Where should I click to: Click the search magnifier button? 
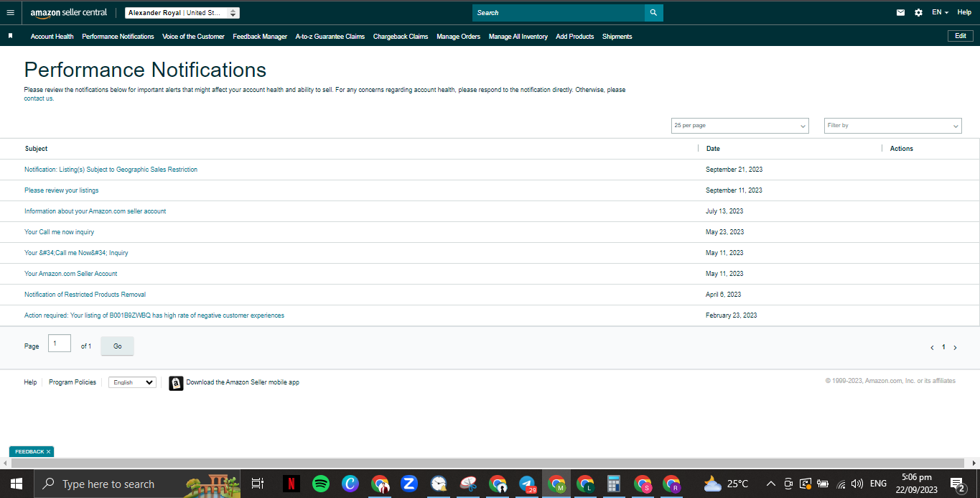653,13
